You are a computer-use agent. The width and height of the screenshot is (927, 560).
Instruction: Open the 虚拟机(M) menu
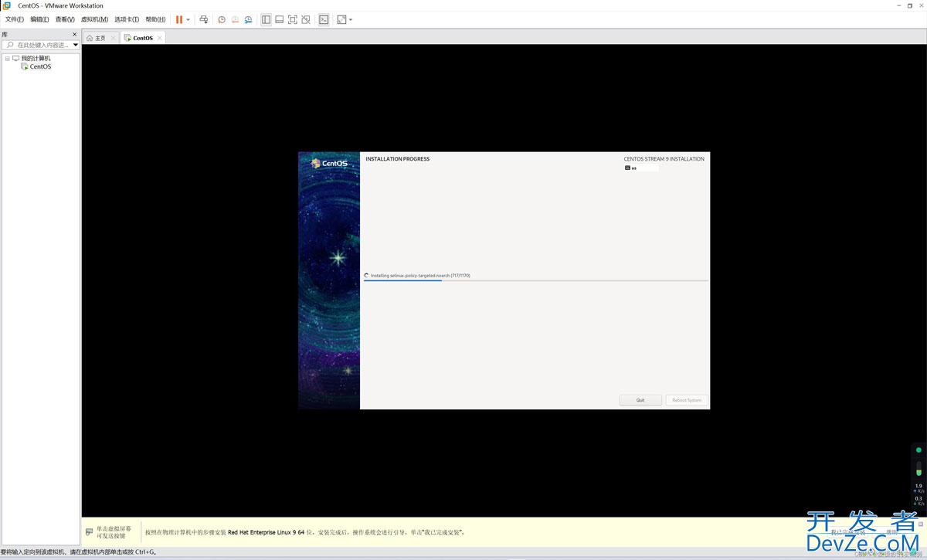(94, 19)
